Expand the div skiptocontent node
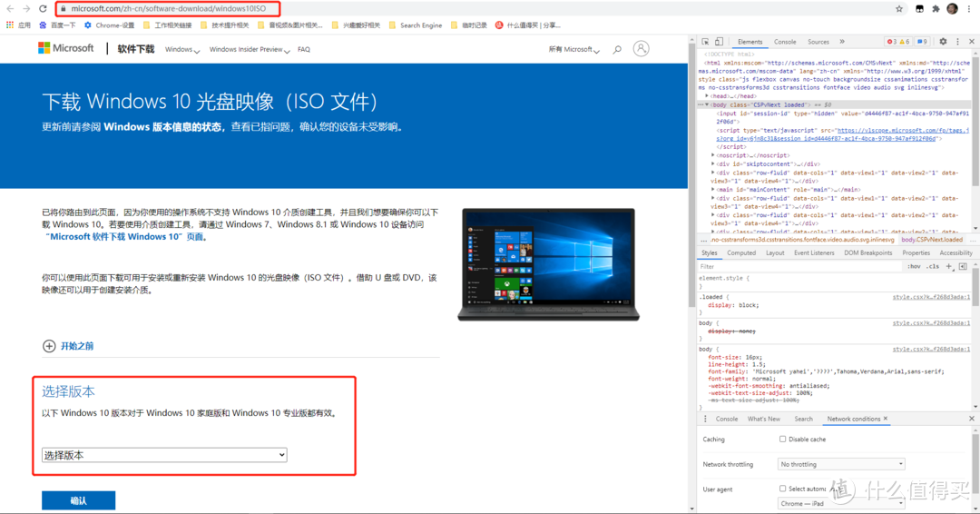The image size is (980, 514). (713, 163)
